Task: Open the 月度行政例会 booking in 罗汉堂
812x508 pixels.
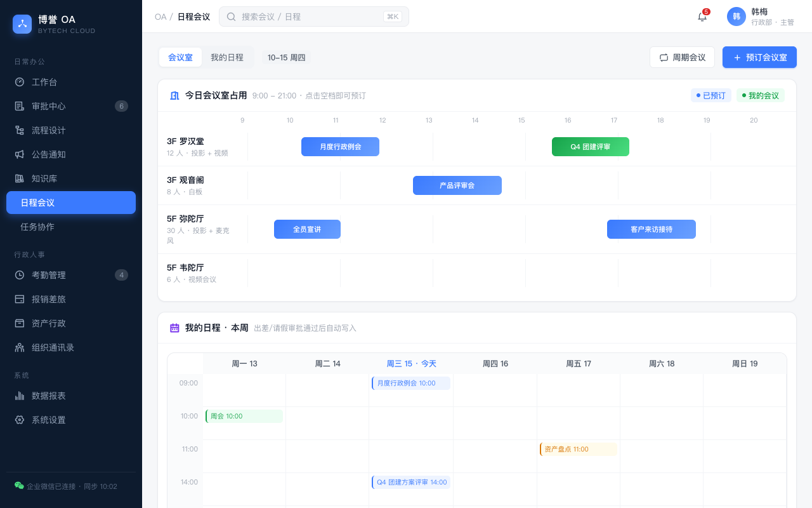Action: click(340, 147)
